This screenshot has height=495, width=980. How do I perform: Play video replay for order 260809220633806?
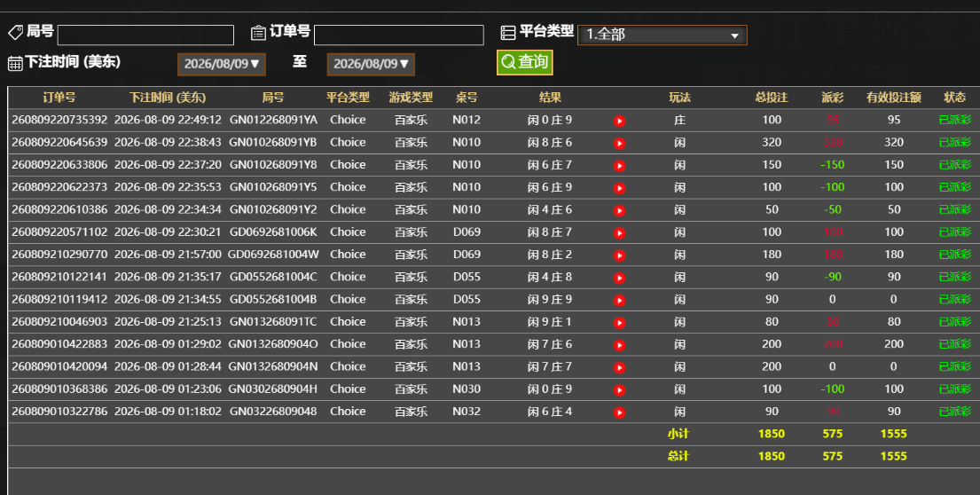tap(619, 166)
